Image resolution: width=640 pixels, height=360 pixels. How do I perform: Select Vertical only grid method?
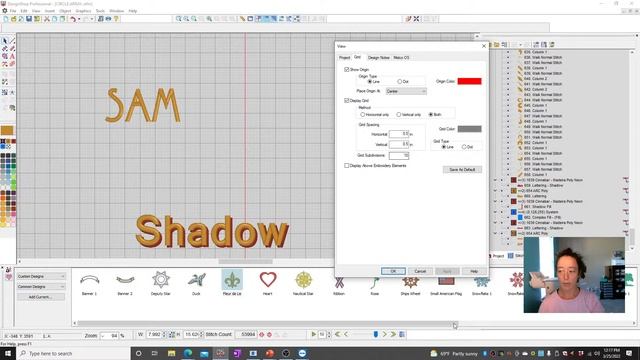(399, 115)
